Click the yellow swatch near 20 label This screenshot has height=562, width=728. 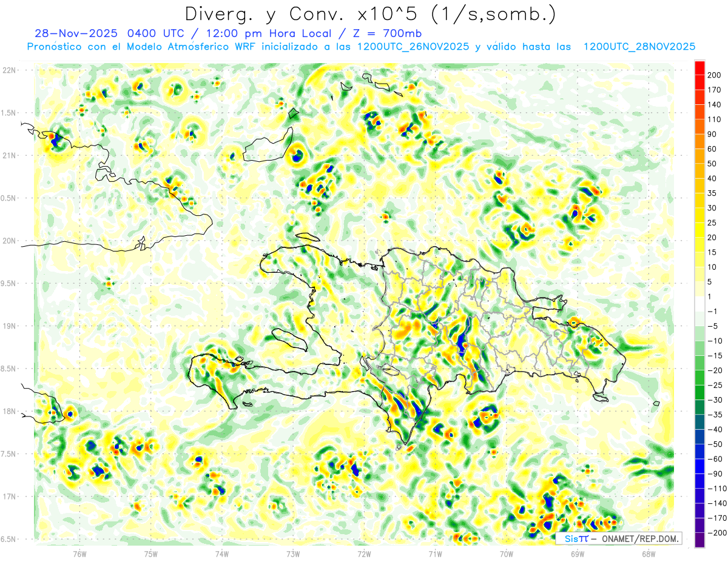(699, 230)
